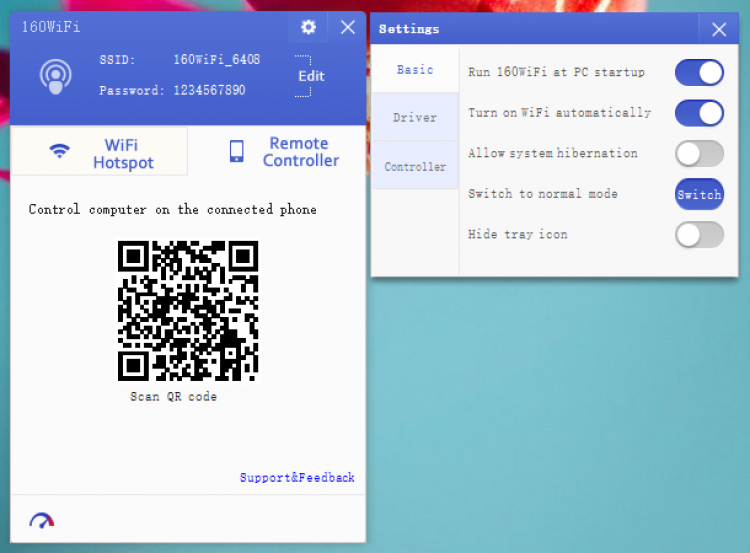
Task: Click the 160WiFi window title
Action: pos(51,27)
